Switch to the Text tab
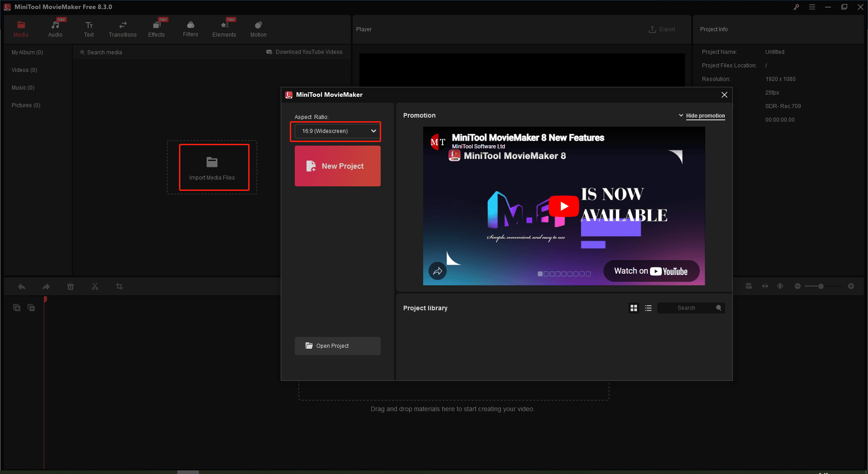Viewport: 868px width, 474px height. tap(89, 29)
